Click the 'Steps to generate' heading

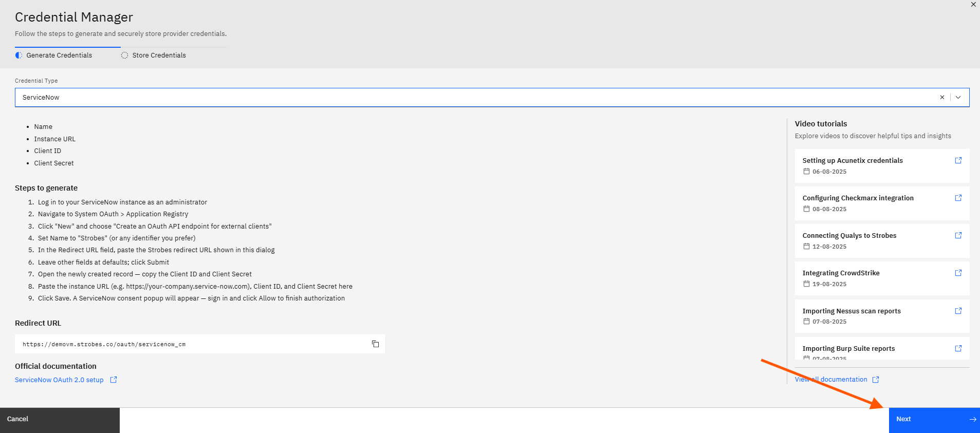click(46, 188)
